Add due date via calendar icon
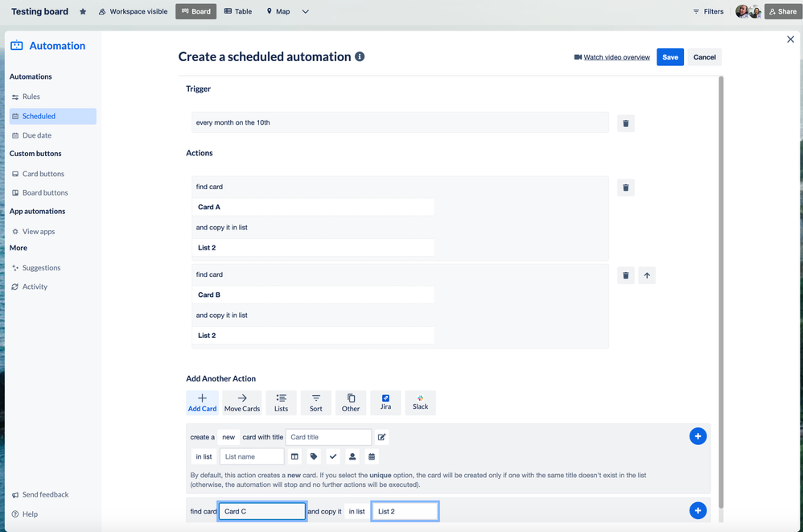Screen dimensions: 803x532 pyautogui.click(x=372, y=456)
